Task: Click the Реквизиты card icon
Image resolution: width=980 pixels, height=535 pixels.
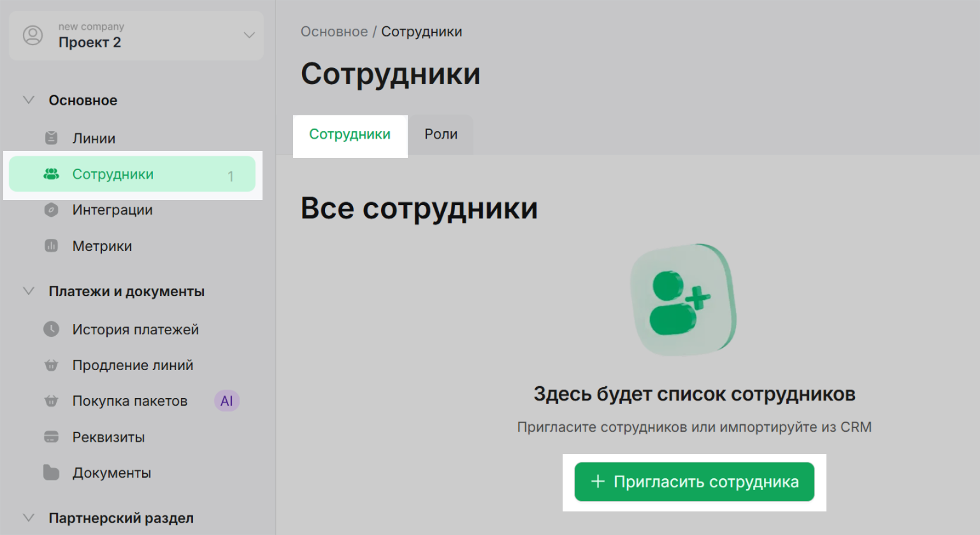Action: pos(51,437)
